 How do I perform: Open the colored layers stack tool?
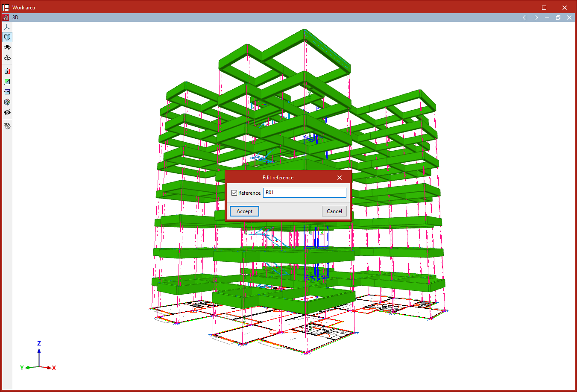click(x=7, y=102)
